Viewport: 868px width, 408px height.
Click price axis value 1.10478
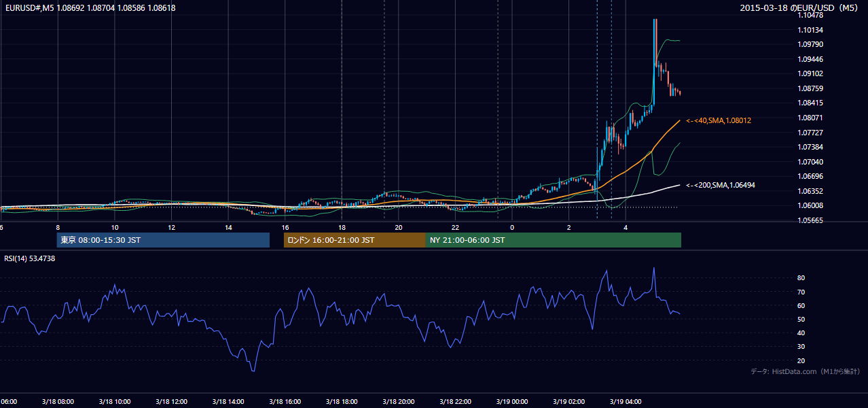tap(811, 15)
